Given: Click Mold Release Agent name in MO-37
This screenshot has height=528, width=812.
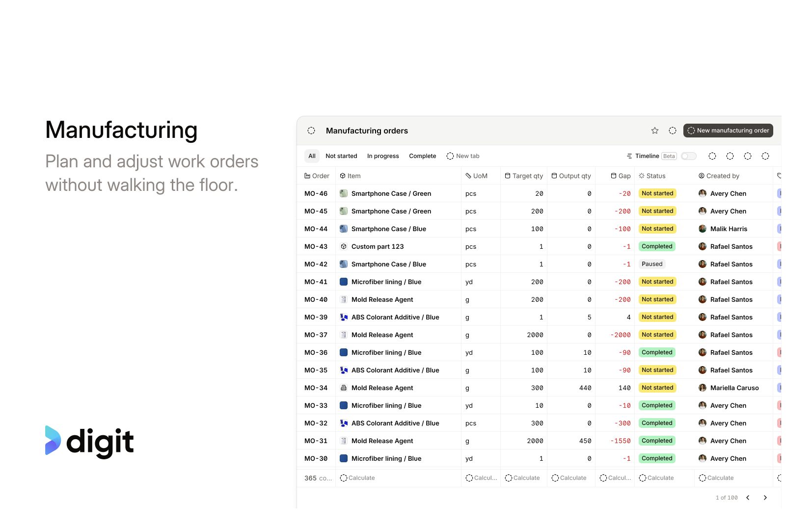Looking at the screenshot, I should 382,335.
